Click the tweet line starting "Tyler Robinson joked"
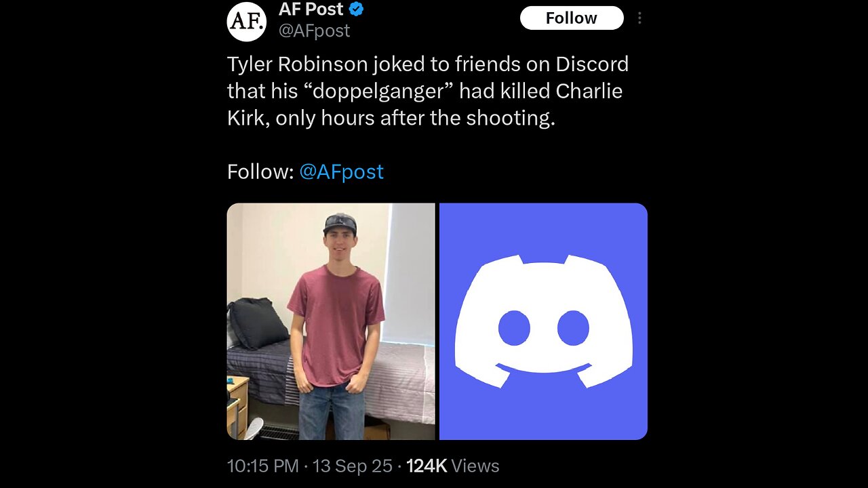The image size is (868, 488). coord(427,64)
